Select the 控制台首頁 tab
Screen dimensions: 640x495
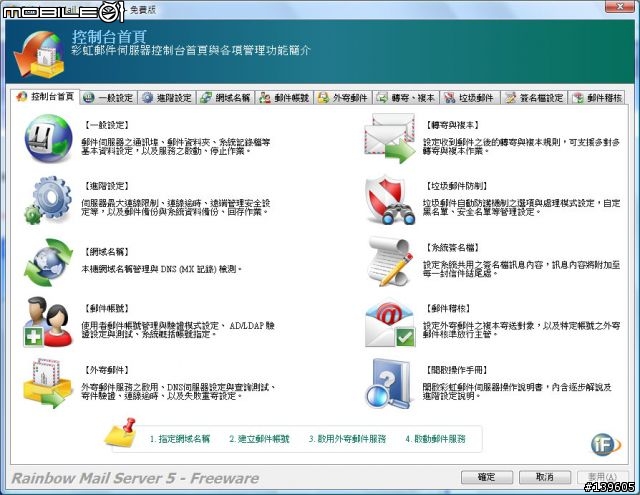45,97
